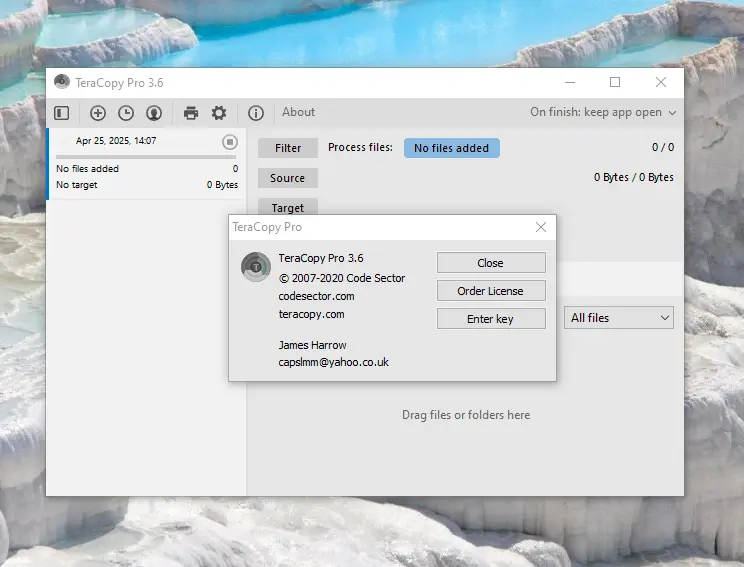Minimize the TeraCopy Pro 3.6 window
Viewport: 744px width, 567px height.
click(x=570, y=82)
